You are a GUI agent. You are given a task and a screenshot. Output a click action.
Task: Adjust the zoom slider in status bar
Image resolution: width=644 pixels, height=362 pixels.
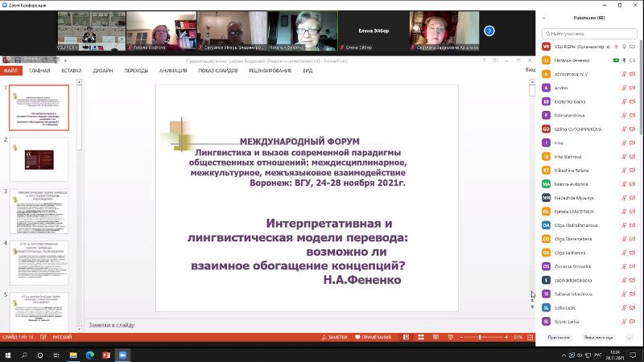point(481,337)
